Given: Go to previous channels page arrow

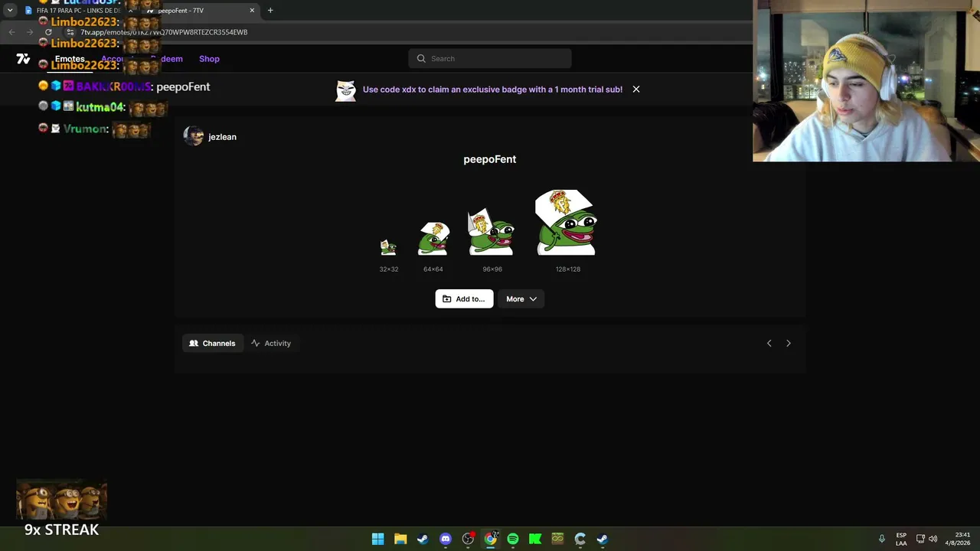Looking at the screenshot, I should coord(769,344).
